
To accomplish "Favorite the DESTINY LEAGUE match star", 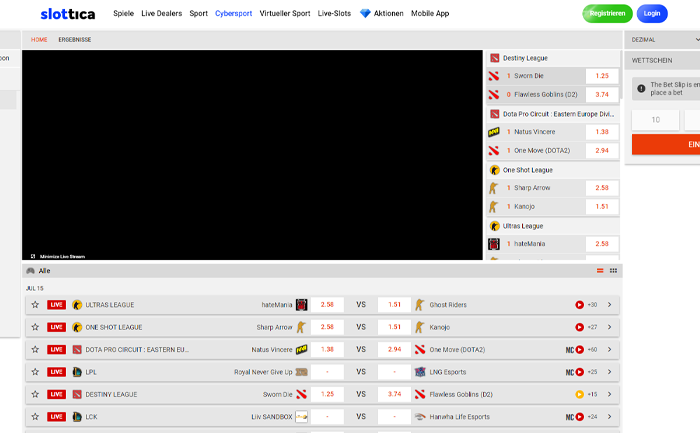I will (35, 394).
